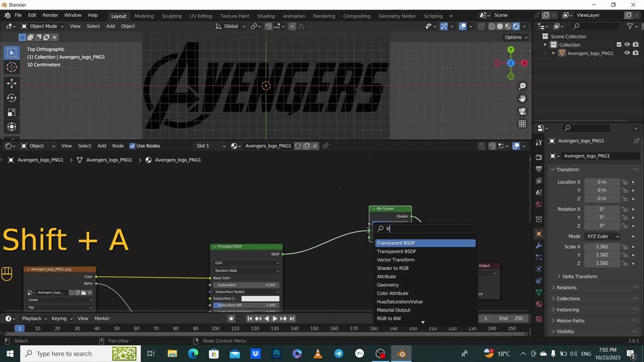This screenshot has height=362, width=644.
Task: Pin the properties editor context
Action: (x=636, y=141)
